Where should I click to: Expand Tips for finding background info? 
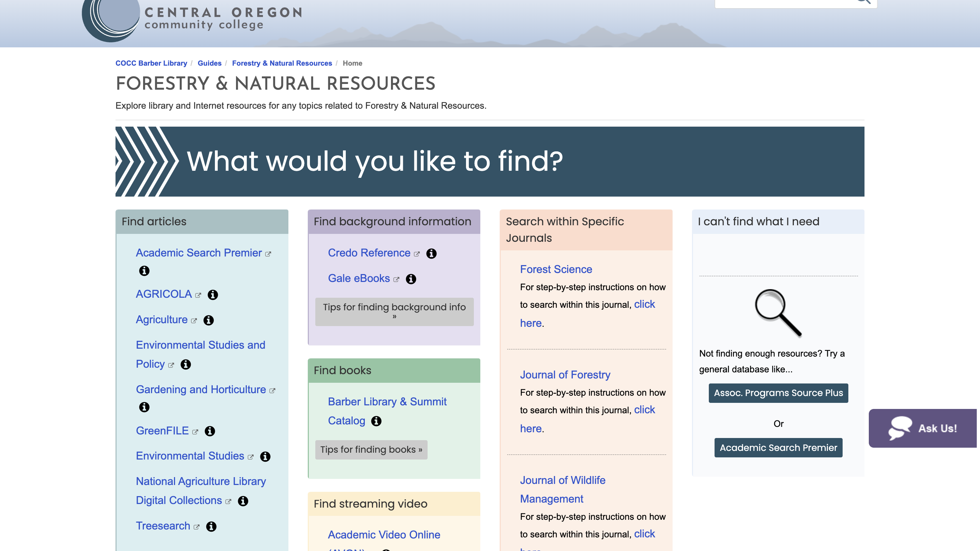point(394,311)
